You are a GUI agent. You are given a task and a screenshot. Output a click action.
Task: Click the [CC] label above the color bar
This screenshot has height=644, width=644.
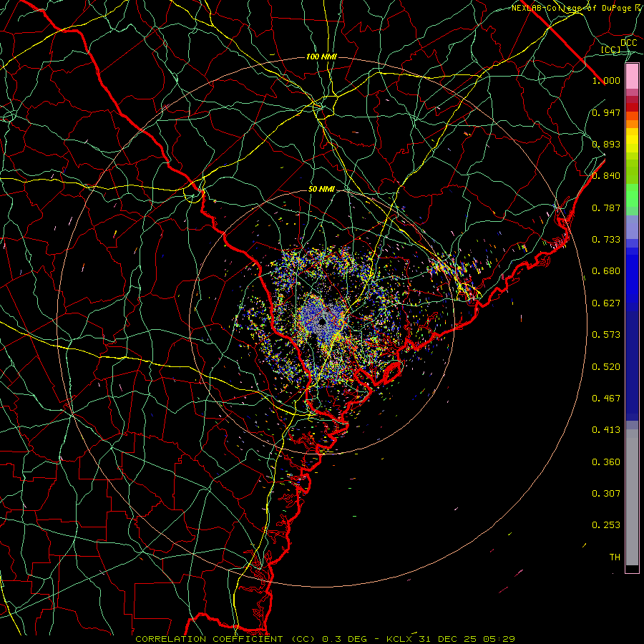[610, 49]
